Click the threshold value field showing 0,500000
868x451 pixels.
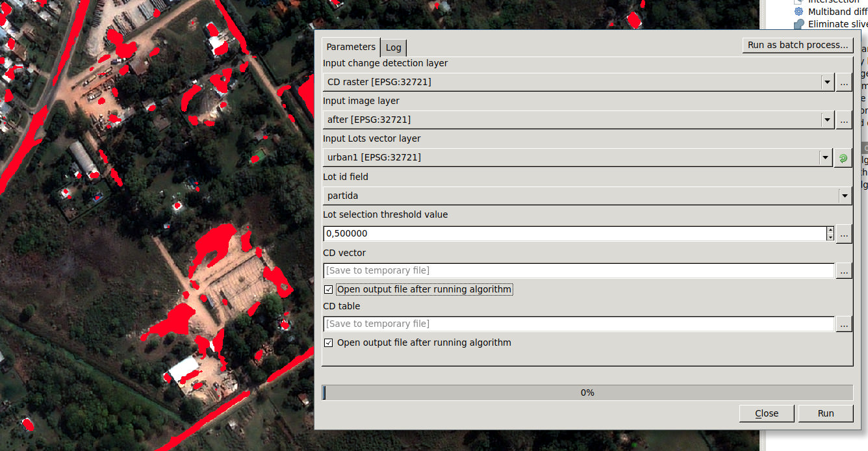574,233
